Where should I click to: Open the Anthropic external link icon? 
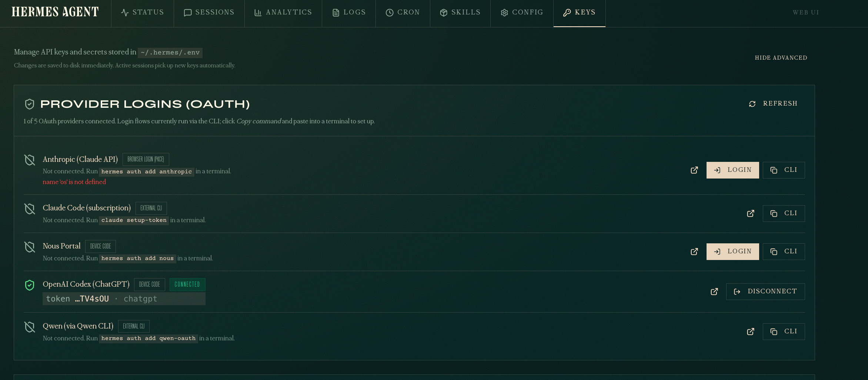tap(694, 170)
